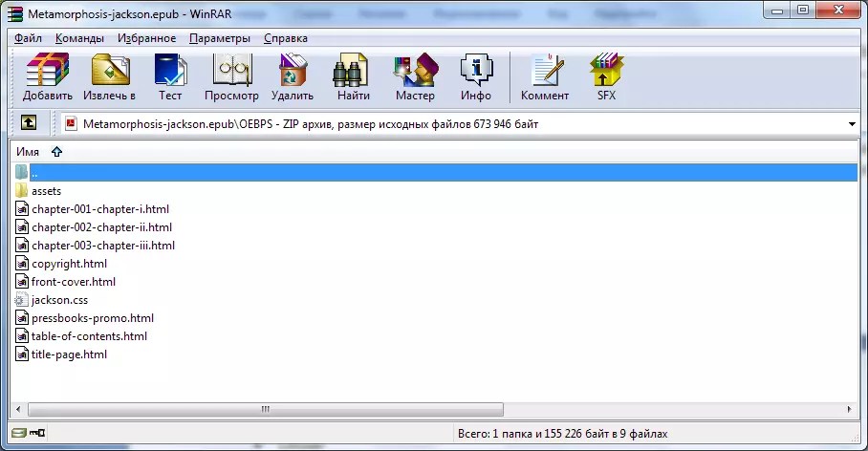The image size is (868, 451).
Task: Click the horizontal scrollbar thumb
Action: 266,410
